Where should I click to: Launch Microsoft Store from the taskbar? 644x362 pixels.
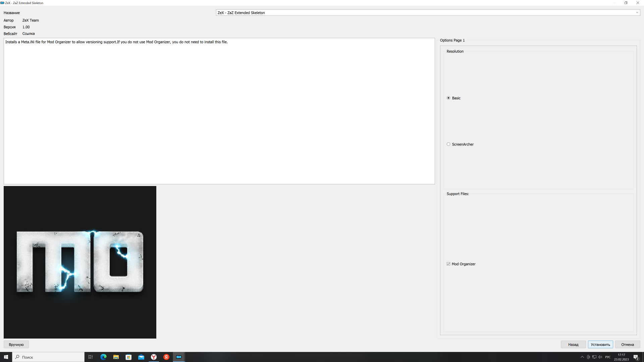(x=128, y=357)
